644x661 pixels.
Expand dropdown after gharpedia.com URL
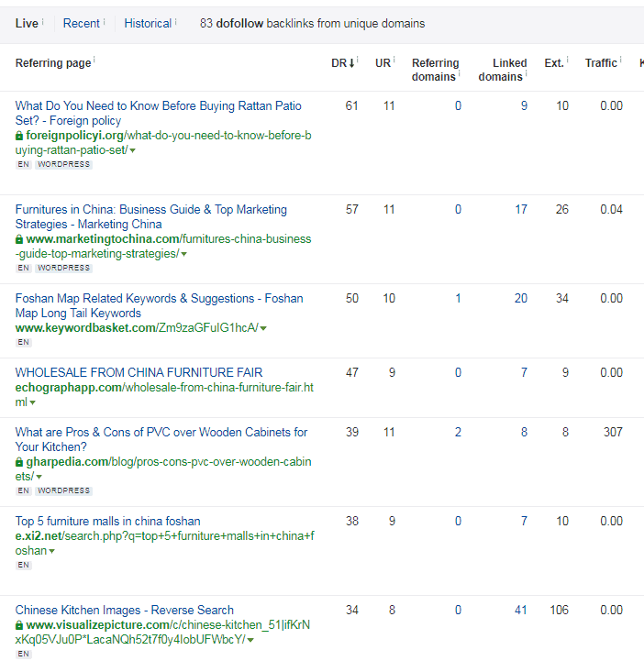tap(39, 478)
